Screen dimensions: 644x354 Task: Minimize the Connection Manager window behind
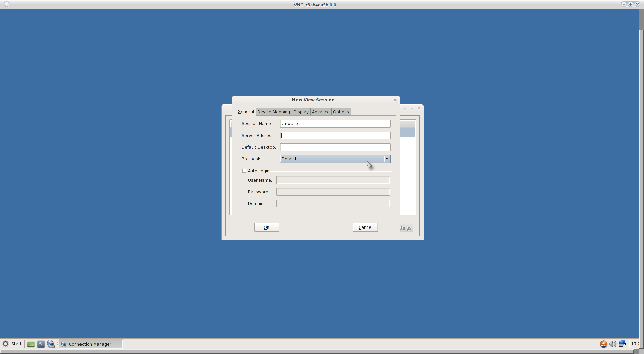[405, 108]
